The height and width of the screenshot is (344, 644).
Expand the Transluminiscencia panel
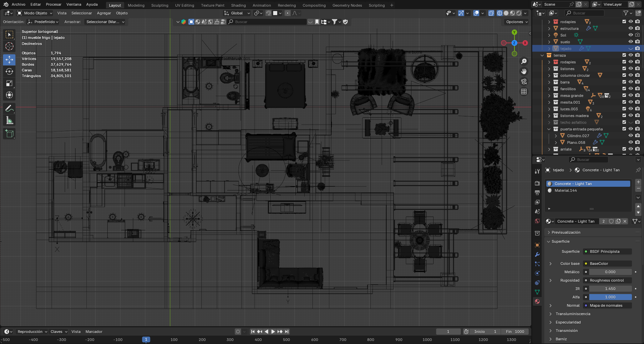pyautogui.click(x=573, y=314)
